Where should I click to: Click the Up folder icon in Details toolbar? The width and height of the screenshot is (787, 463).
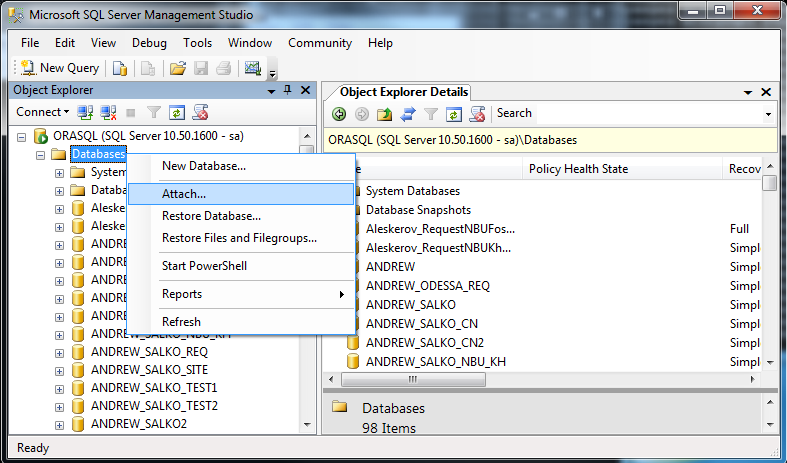coord(385,113)
